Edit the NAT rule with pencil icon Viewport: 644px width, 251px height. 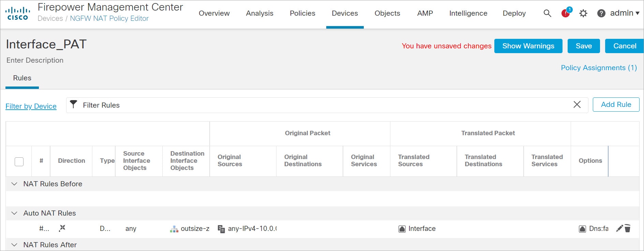coord(620,228)
